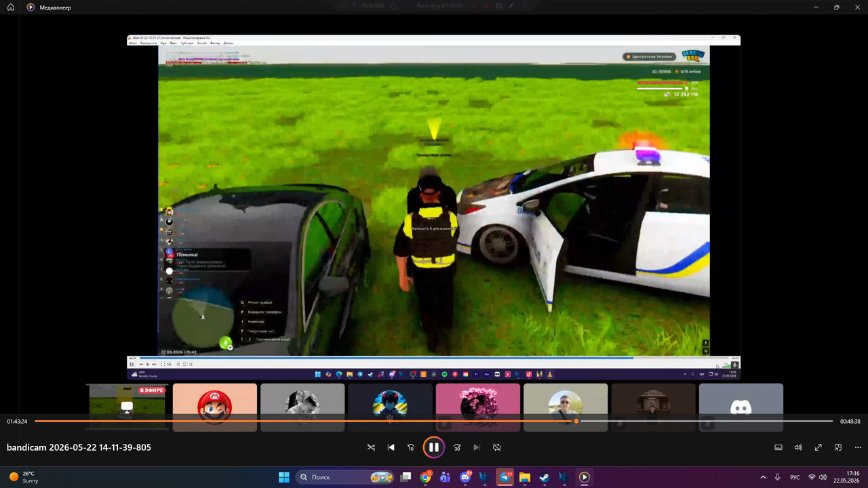Viewport: 868px width, 488px height.
Task: Go to previous track
Action: (391, 447)
